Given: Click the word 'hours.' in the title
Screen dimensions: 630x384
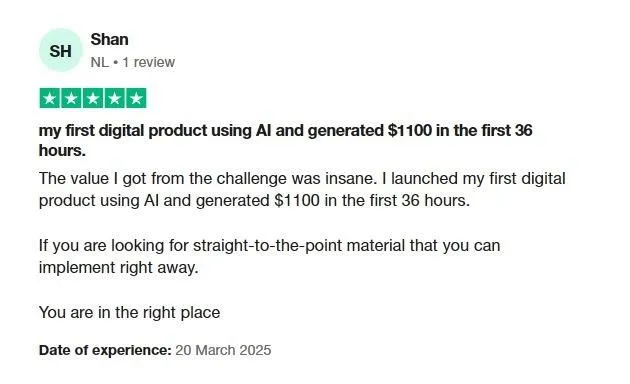Looking at the screenshot, I should click(62, 151).
